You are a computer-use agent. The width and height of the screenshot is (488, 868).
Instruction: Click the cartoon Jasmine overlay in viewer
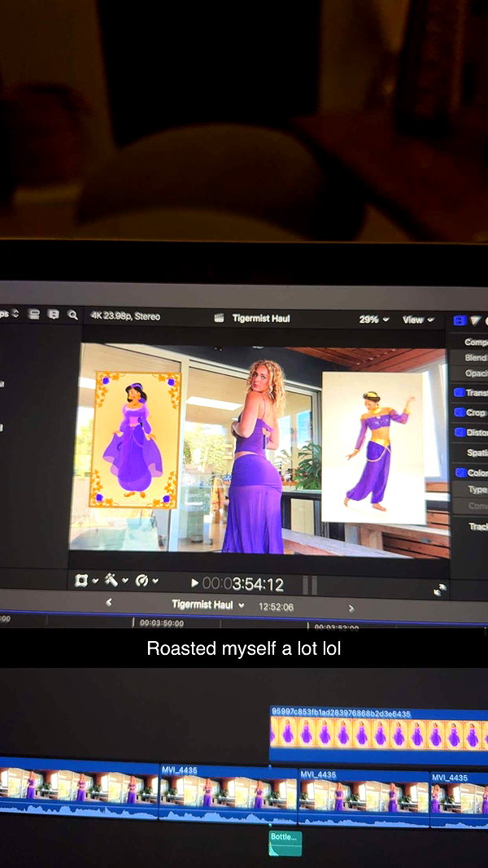[135, 439]
